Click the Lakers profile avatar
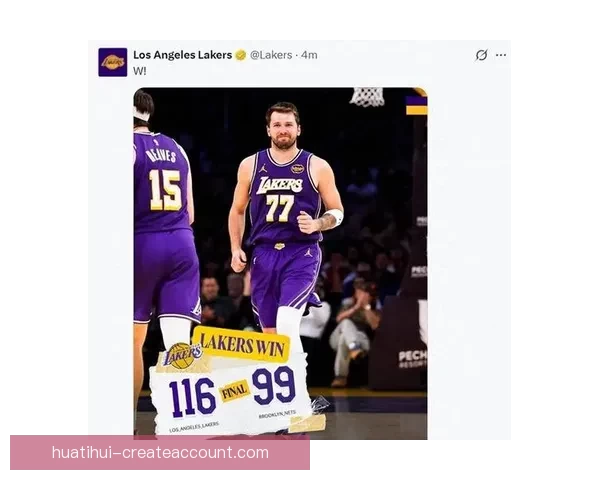Viewport: 600px width, 480px height. pos(112,62)
